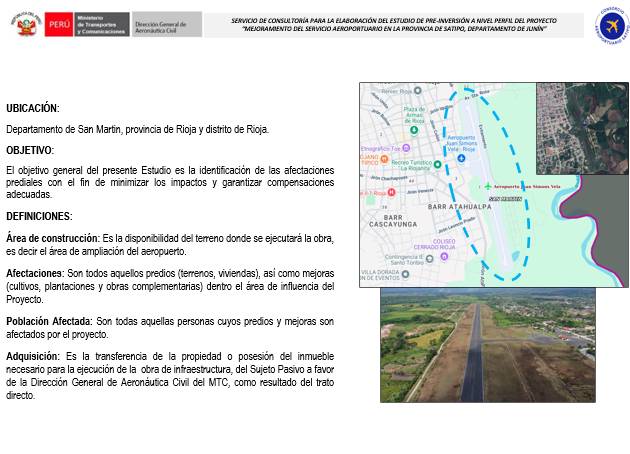Click the Plaza de Armas de Rioja map pin
The width and height of the screenshot is (630, 454).
414,130
